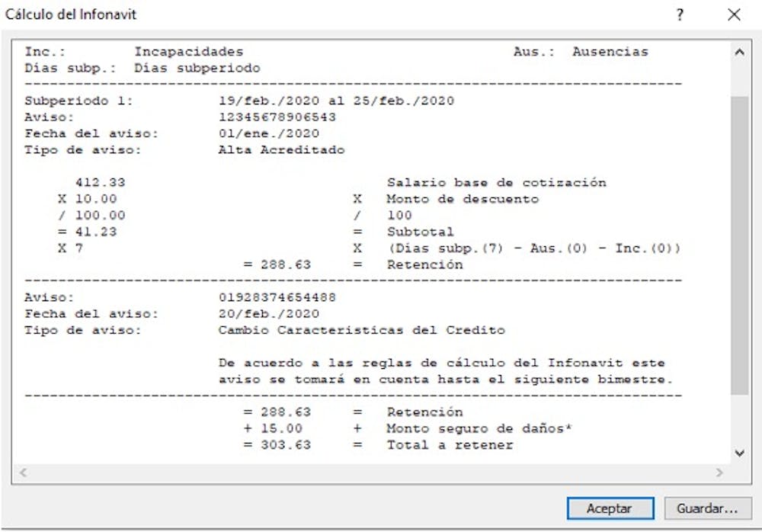Click Monto seguro de daños* label
The height and width of the screenshot is (532, 762).
click(x=479, y=428)
